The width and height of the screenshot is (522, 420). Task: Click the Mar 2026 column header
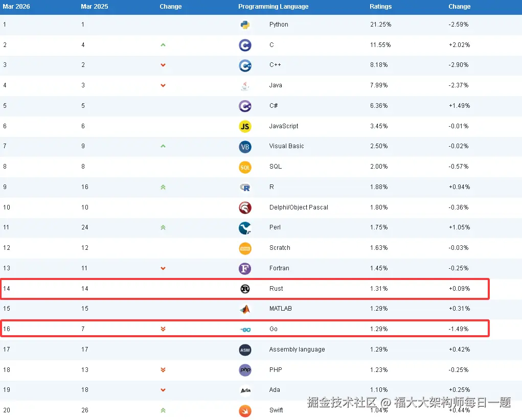pos(16,7)
